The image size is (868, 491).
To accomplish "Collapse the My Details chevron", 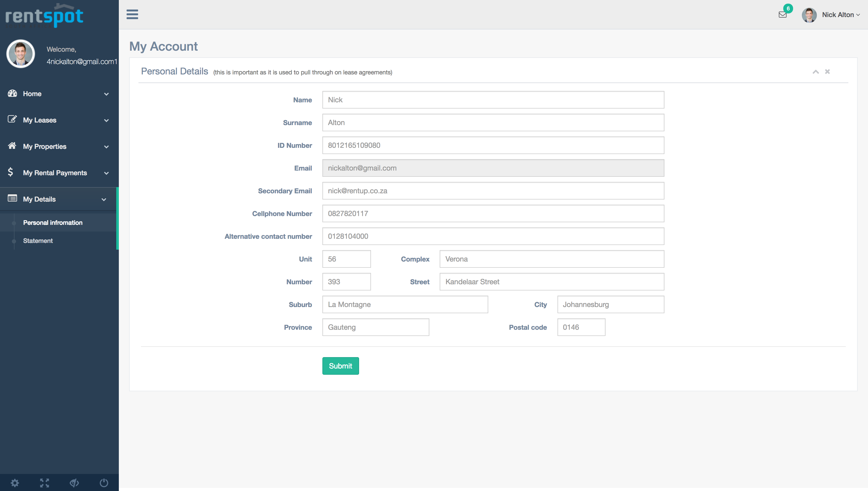I will (104, 199).
